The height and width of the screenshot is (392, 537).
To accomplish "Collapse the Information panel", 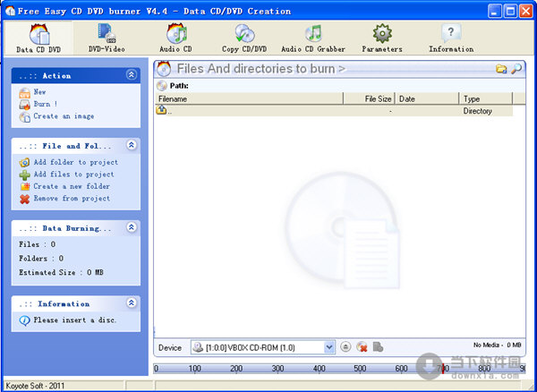I will 132,303.
